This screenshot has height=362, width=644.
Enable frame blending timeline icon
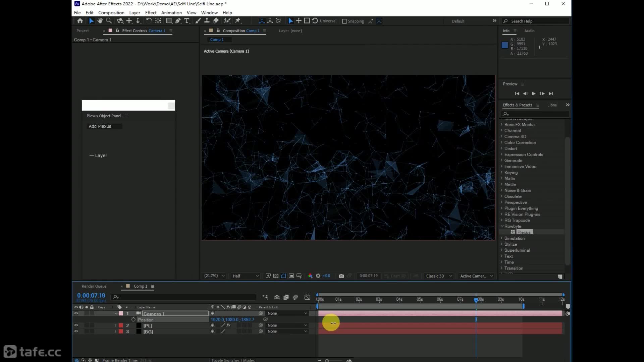[x=286, y=297]
